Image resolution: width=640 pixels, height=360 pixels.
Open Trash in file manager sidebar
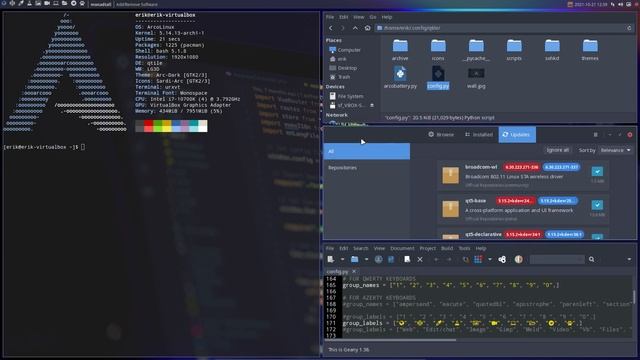(340, 77)
